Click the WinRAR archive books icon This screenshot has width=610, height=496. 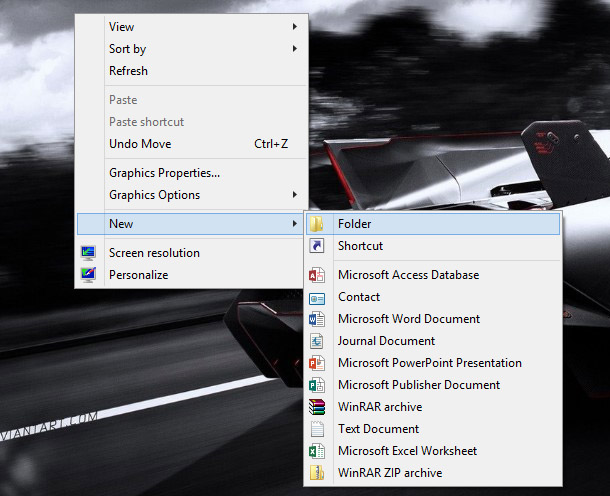click(x=317, y=407)
